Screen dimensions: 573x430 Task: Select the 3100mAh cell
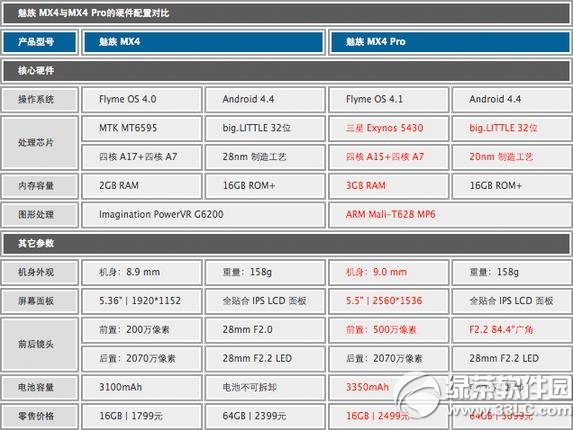pos(142,388)
